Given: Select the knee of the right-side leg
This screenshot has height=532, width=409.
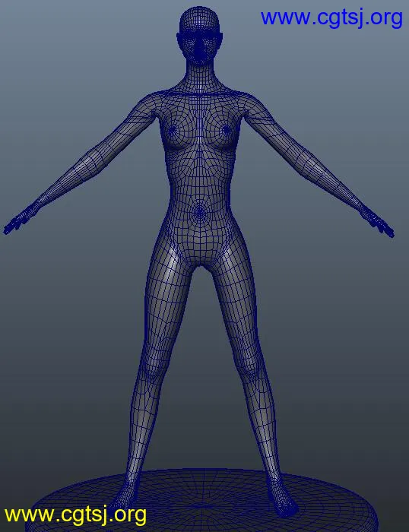Looking at the screenshot, I should pyautogui.click(x=253, y=368).
